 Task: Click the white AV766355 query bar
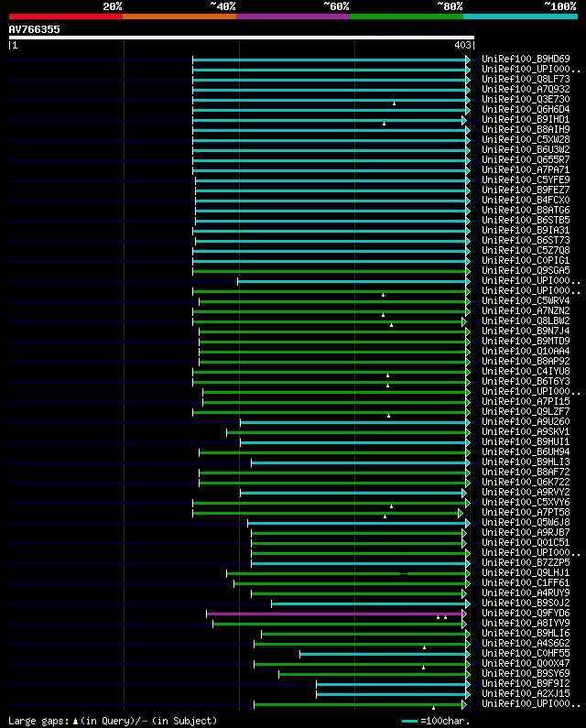pyautogui.click(x=242, y=38)
